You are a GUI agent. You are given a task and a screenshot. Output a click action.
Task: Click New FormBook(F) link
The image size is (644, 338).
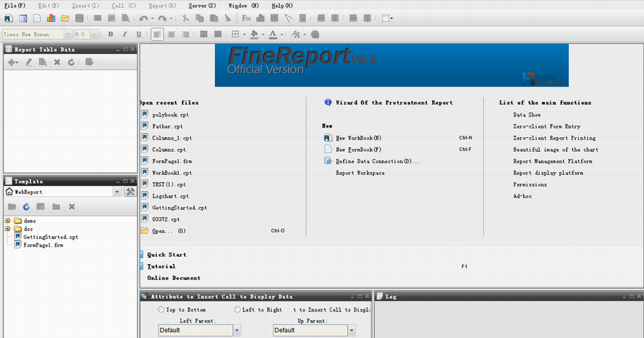(x=359, y=150)
